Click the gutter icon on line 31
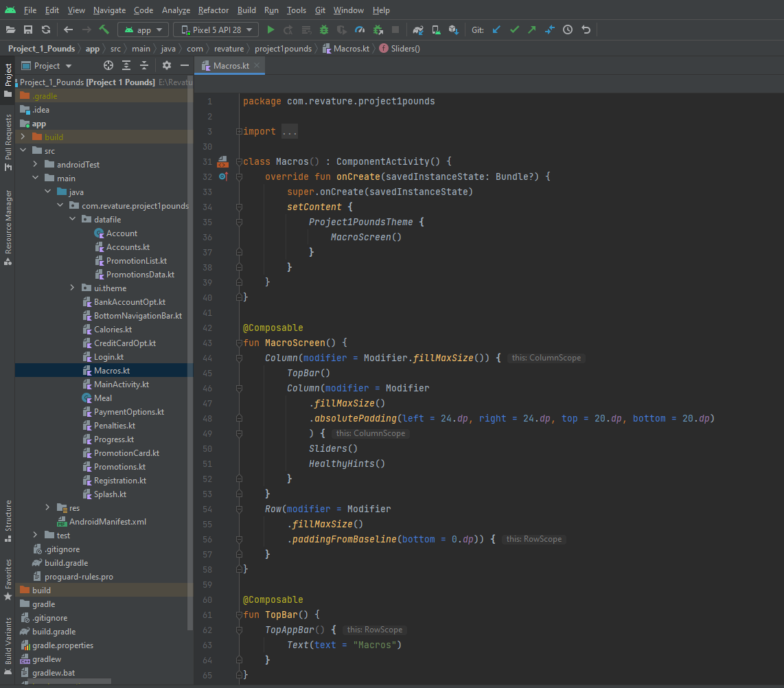 [x=223, y=161]
